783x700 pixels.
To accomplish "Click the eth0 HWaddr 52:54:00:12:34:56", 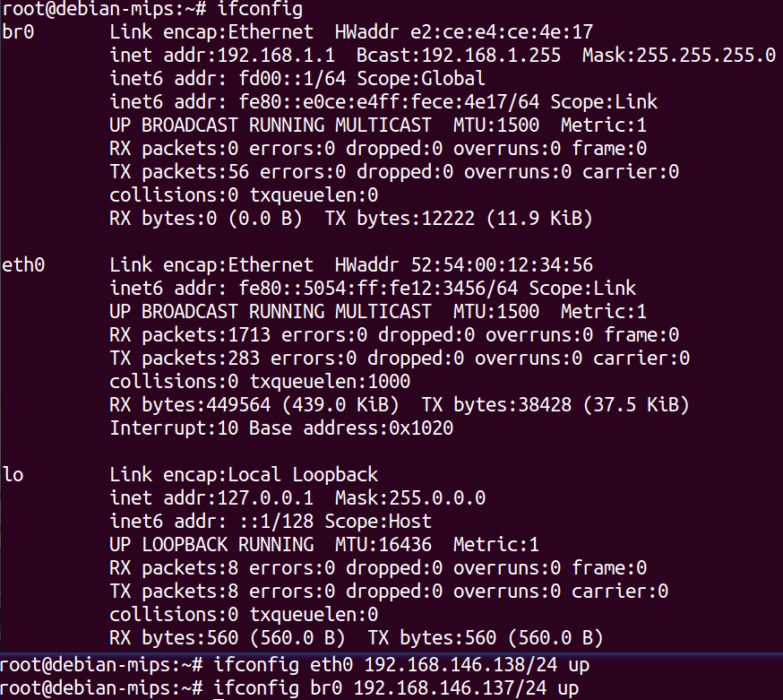I will (464, 264).
